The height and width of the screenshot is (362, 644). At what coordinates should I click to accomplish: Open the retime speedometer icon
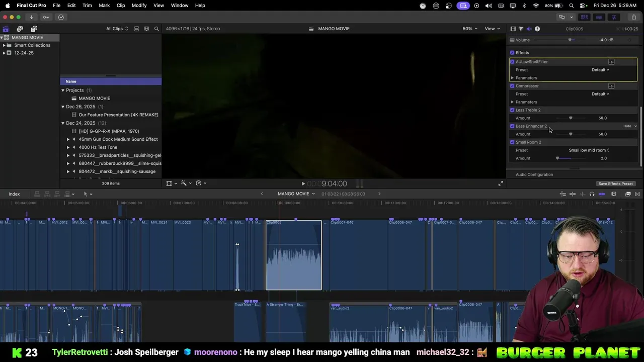click(x=199, y=184)
